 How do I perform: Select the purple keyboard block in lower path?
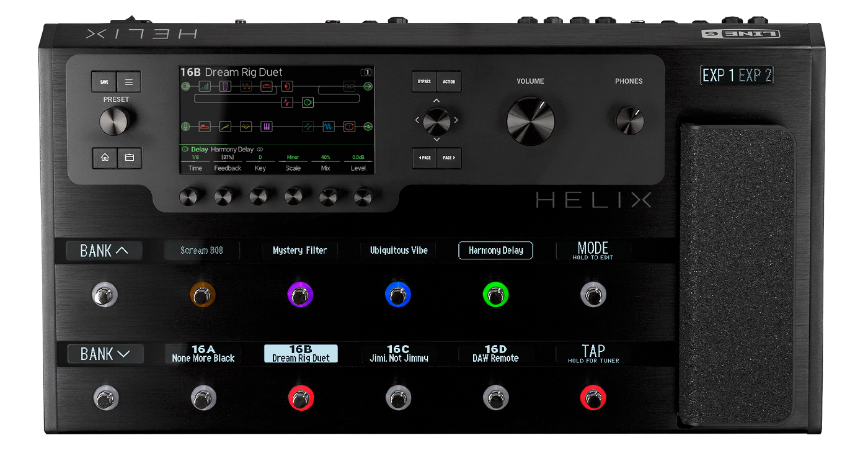[x=267, y=127]
